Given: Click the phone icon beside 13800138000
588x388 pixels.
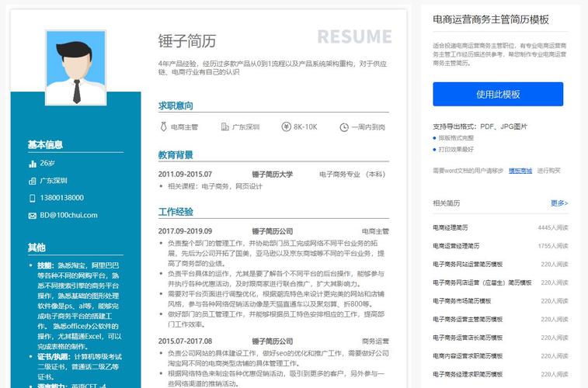Looking at the screenshot, I should click(33, 198).
